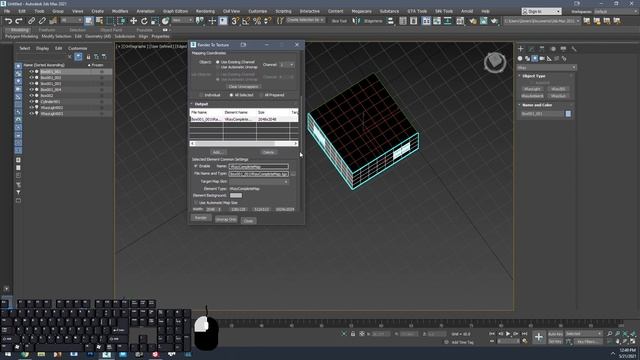Toggle Use Automatic Map Size checkbox
The image size is (640, 360).
[x=196, y=203]
